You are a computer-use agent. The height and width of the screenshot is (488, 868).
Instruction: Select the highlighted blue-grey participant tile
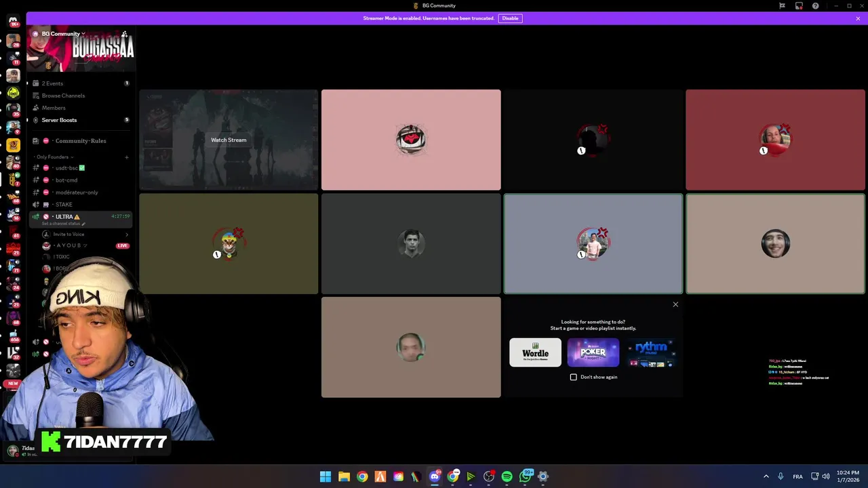tap(593, 244)
